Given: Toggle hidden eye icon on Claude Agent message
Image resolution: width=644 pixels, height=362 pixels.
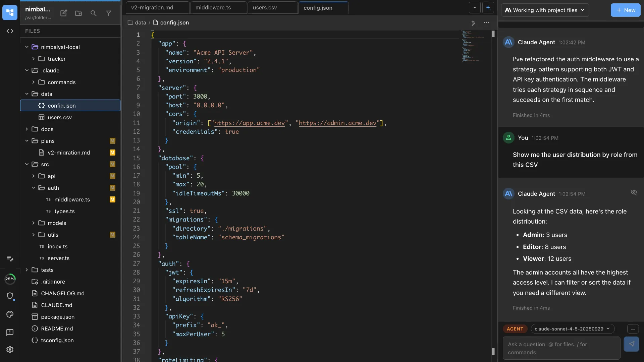Looking at the screenshot, I should (634, 192).
